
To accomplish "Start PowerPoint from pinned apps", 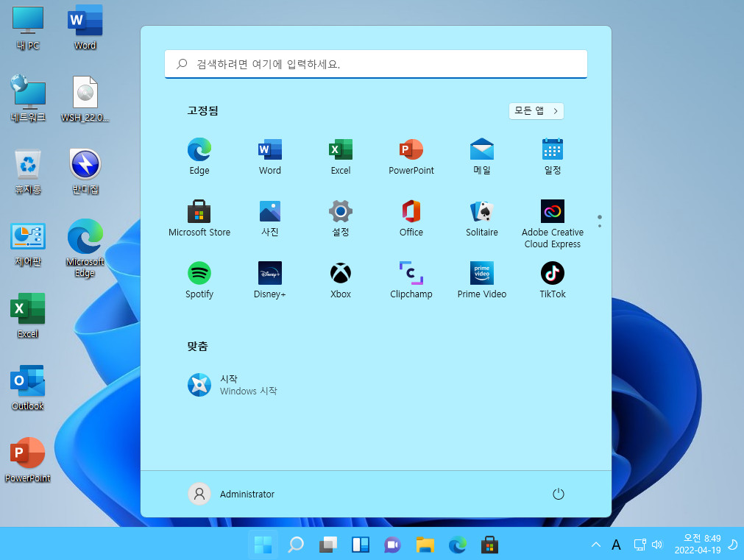I will (411, 157).
